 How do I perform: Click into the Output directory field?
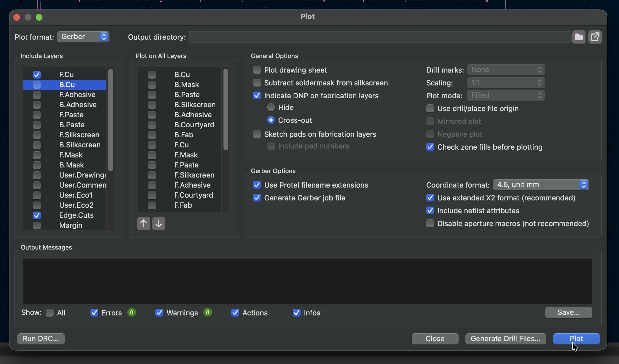pos(380,37)
